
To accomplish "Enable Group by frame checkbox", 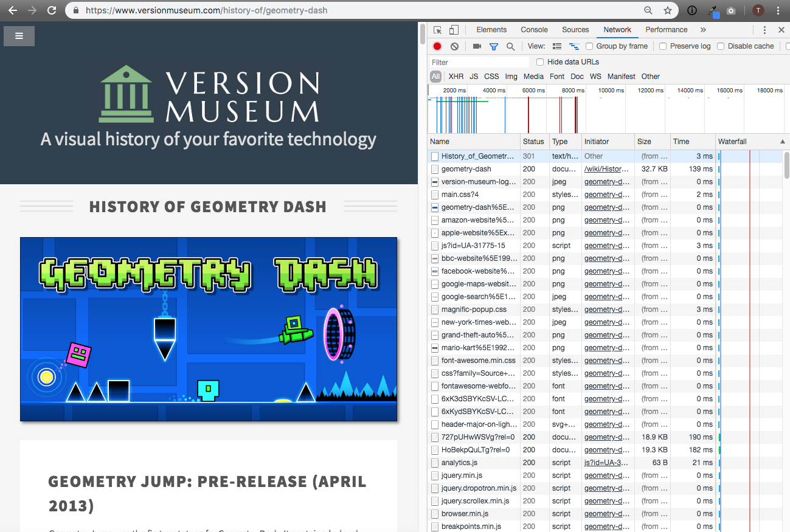I will click(589, 46).
